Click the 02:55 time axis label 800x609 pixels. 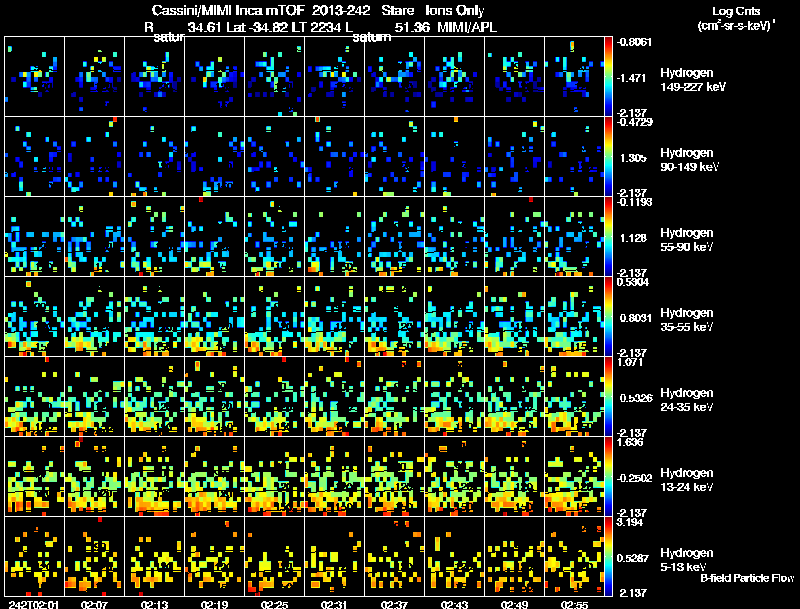coord(574,604)
